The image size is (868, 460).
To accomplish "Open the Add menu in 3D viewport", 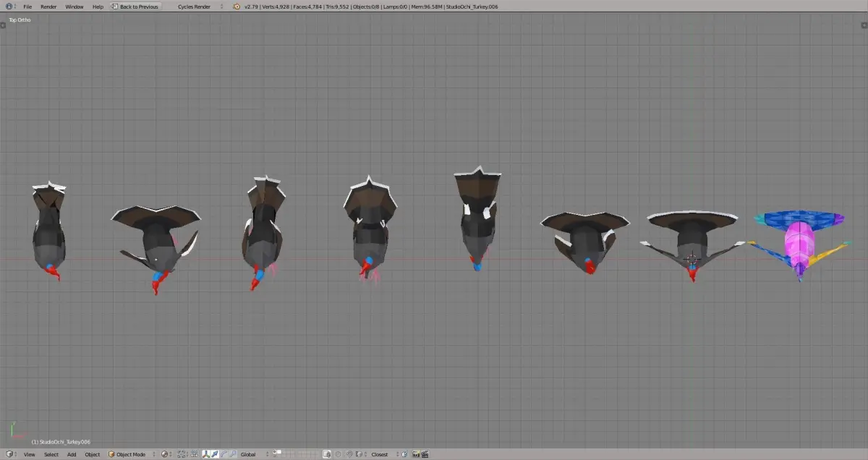I will coord(72,454).
